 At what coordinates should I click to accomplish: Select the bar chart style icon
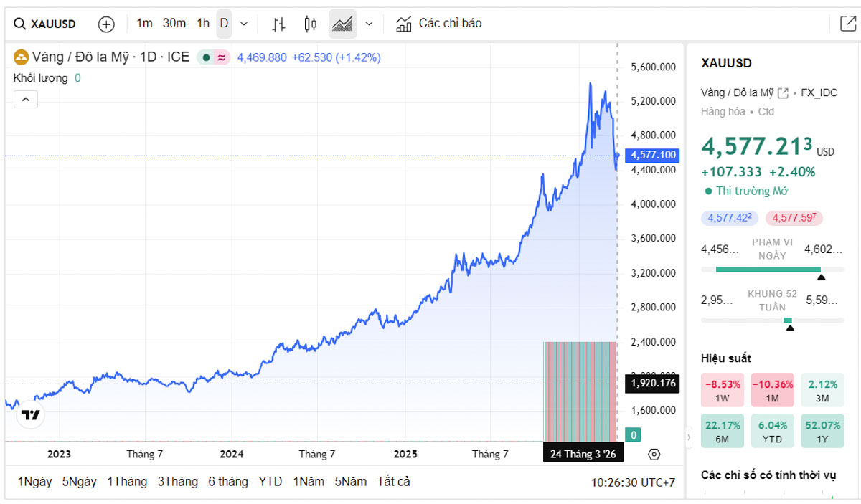(279, 24)
